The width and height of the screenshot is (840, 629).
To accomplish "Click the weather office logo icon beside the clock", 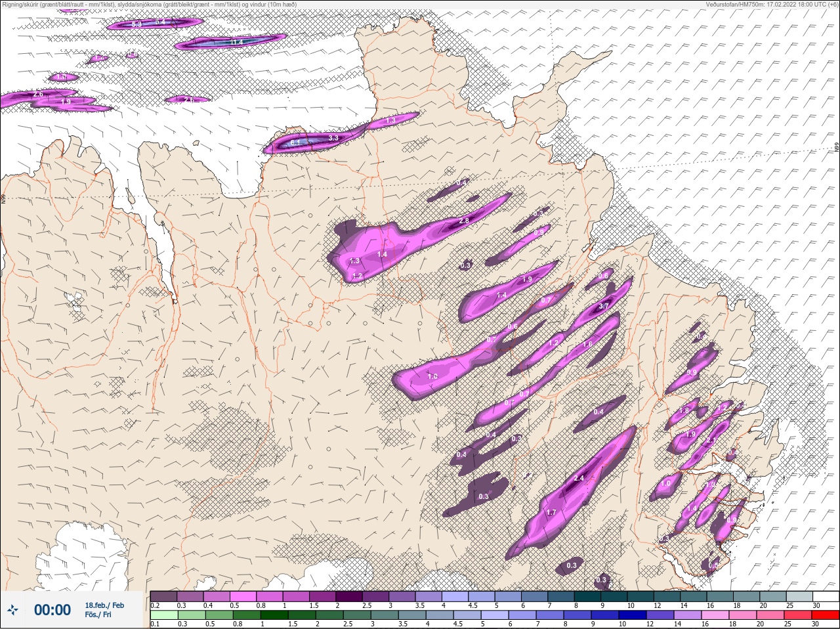I will 12,610.
